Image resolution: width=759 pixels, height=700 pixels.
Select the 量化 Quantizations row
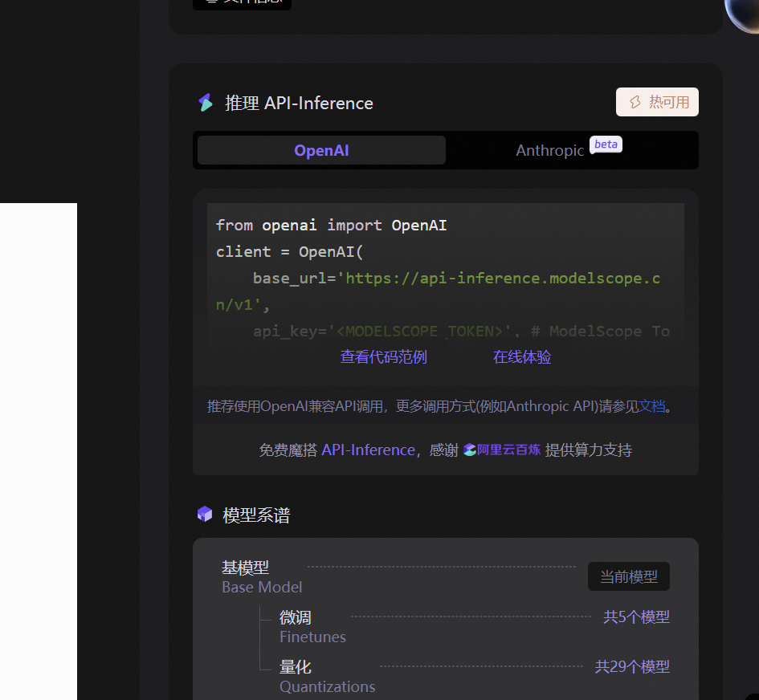point(475,677)
